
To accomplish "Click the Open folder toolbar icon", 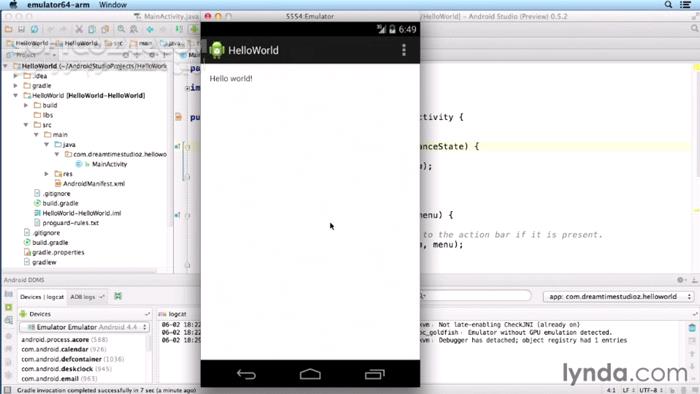I will [8, 29].
